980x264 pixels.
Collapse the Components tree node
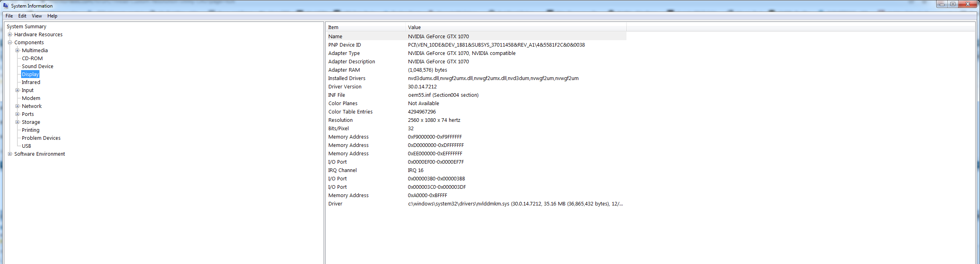(x=10, y=43)
